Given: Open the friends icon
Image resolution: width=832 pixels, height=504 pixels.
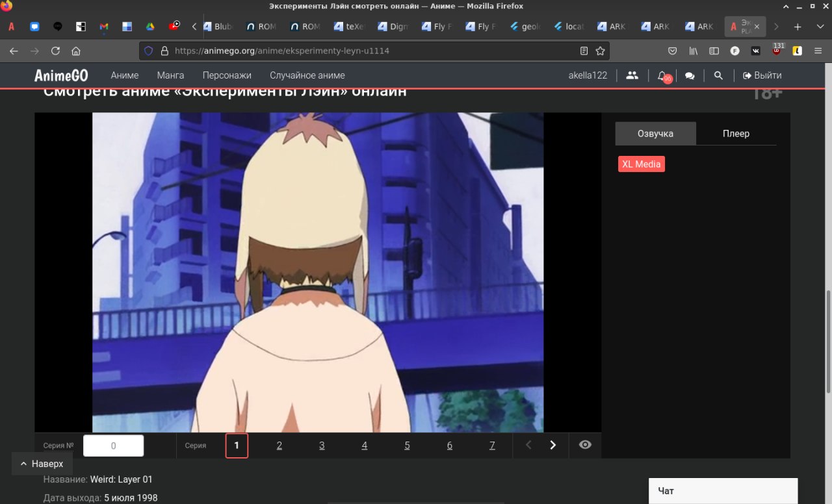Looking at the screenshot, I should click(x=632, y=75).
